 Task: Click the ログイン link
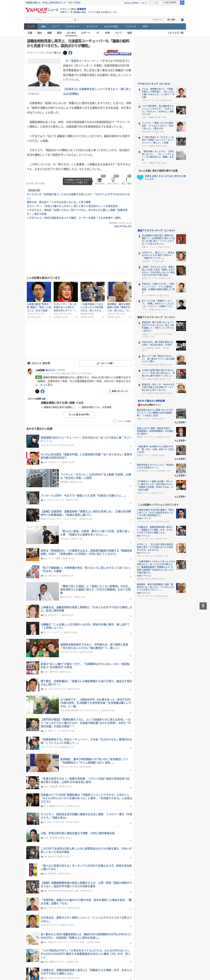tap(64, 12)
